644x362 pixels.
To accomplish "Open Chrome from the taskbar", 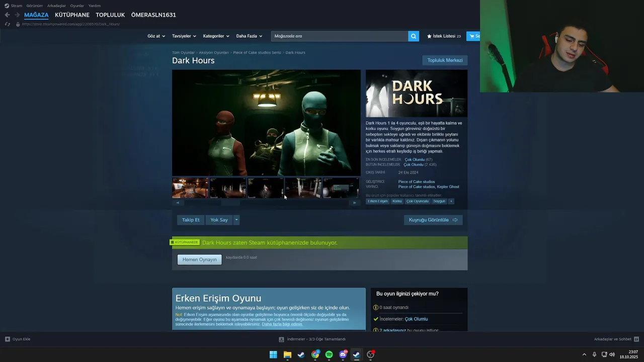I will [x=315, y=354].
